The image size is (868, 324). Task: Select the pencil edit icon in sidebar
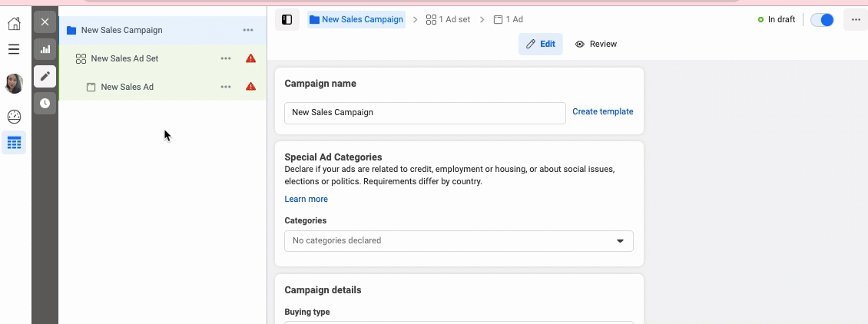[x=45, y=76]
